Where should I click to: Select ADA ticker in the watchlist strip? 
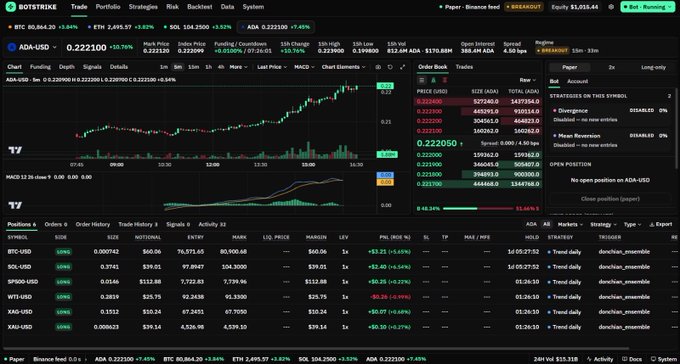click(x=276, y=27)
